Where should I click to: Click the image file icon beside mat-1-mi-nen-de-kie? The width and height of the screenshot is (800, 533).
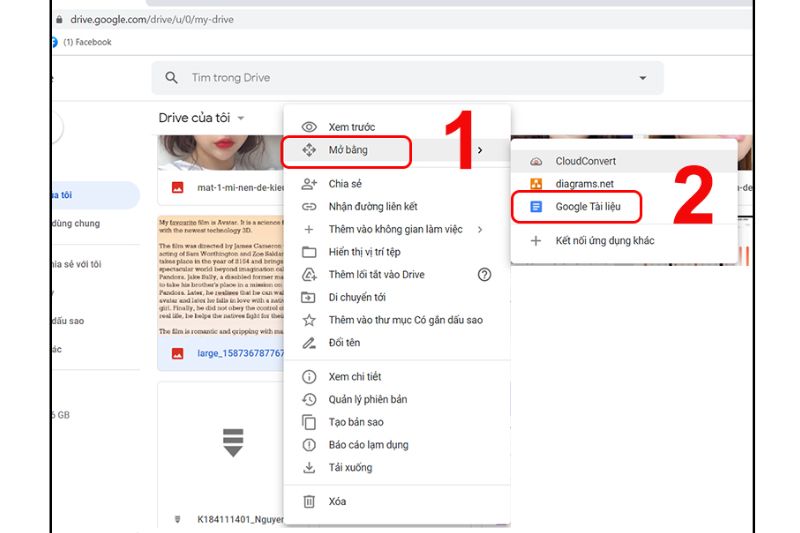point(178,188)
